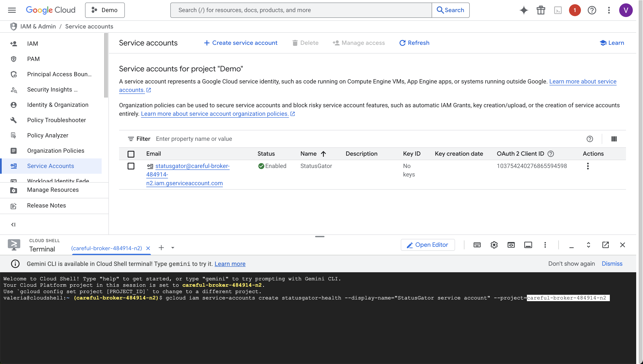Click the Cloud Shell web preview icon

click(x=511, y=245)
